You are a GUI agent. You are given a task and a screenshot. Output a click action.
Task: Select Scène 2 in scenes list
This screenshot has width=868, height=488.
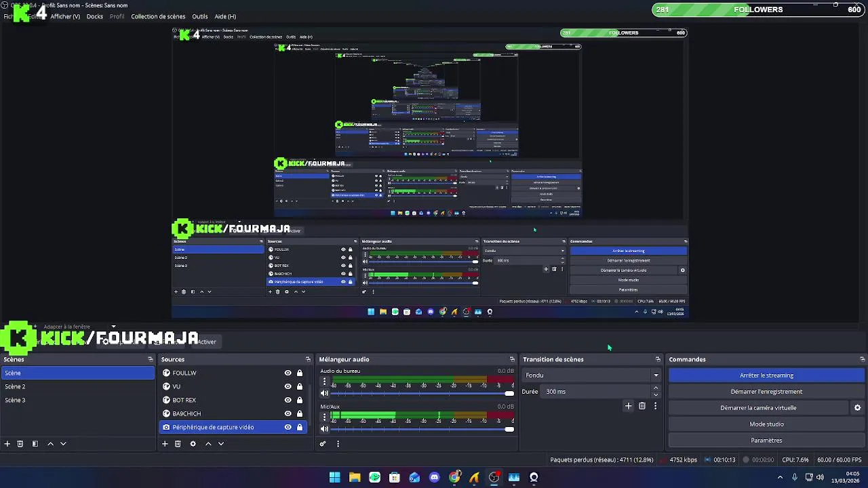pyautogui.click(x=77, y=386)
